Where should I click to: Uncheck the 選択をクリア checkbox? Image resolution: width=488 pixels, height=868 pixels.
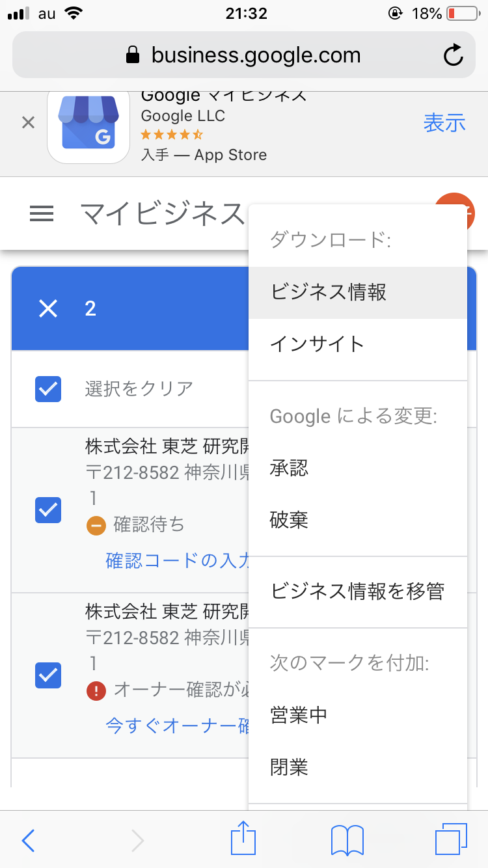coord(48,389)
